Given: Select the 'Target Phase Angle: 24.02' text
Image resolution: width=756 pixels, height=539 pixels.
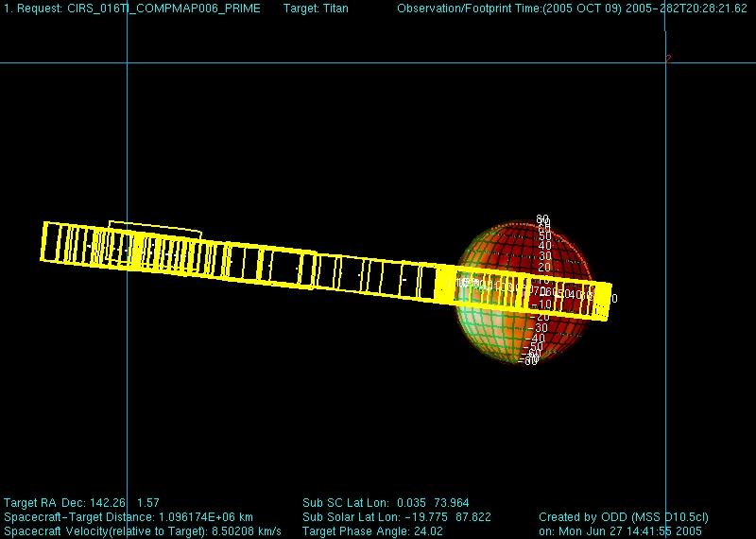Looking at the screenshot, I should point(372,531).
